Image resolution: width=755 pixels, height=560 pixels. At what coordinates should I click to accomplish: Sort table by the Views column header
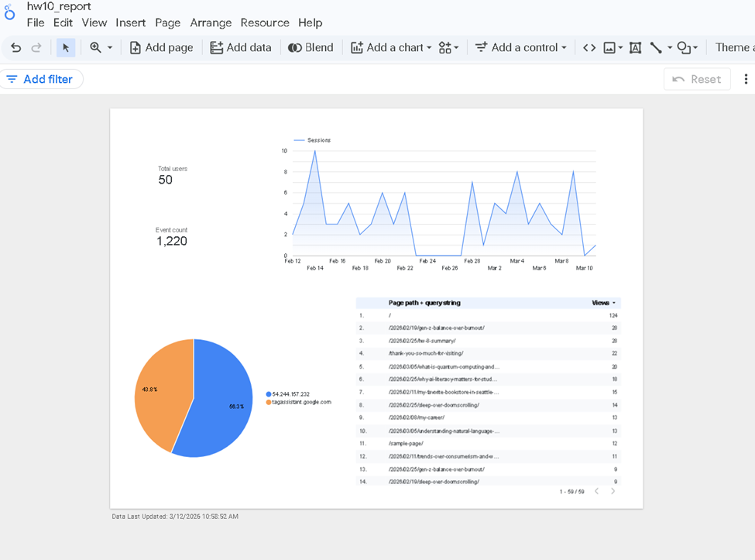coord(601,303)
